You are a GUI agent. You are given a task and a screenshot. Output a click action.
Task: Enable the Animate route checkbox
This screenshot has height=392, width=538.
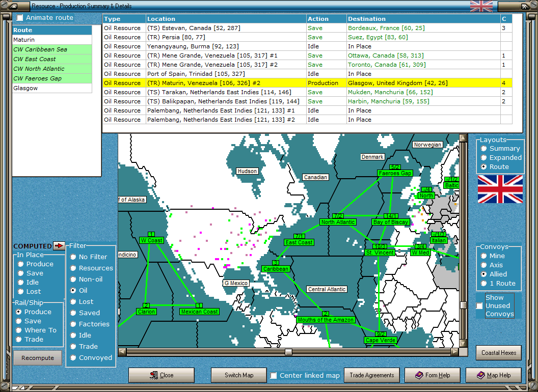20,18
